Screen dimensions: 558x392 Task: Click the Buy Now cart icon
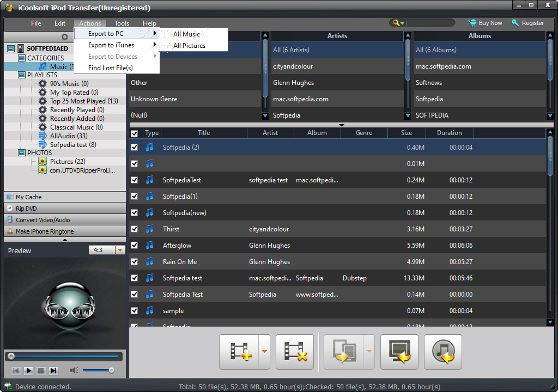(x=472, y=23)
